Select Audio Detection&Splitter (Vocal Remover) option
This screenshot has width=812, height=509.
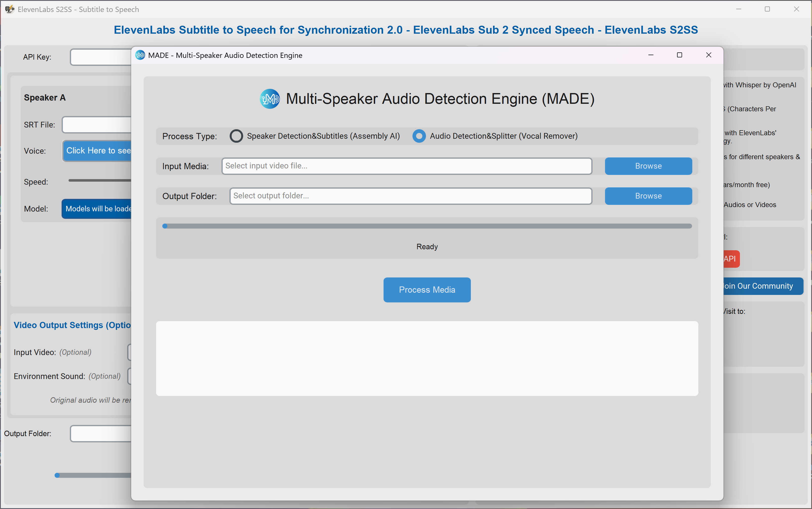[x=419, y=136]
